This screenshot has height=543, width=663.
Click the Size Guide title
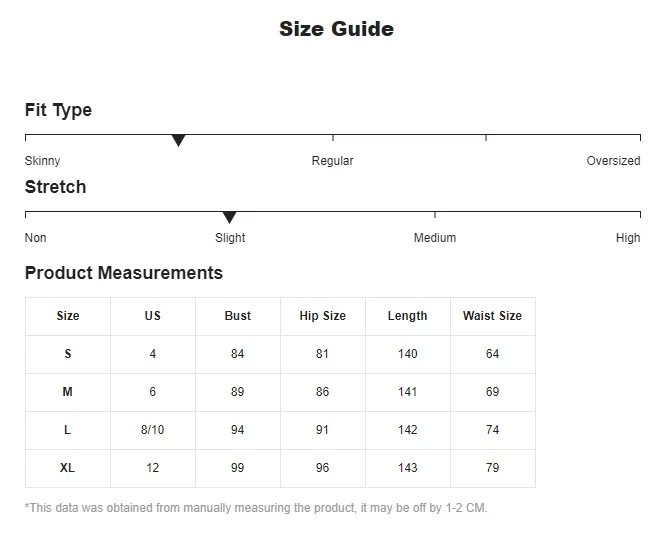[336, 29]
